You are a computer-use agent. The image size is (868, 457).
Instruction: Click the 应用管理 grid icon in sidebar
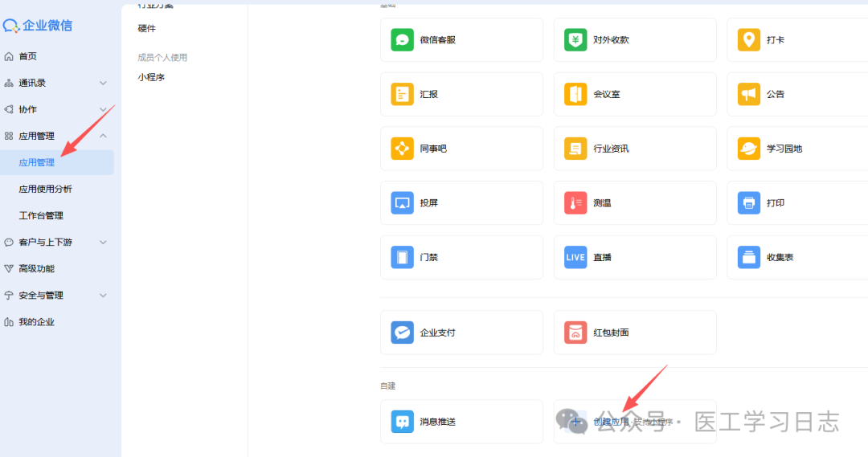tap(9, 136)
